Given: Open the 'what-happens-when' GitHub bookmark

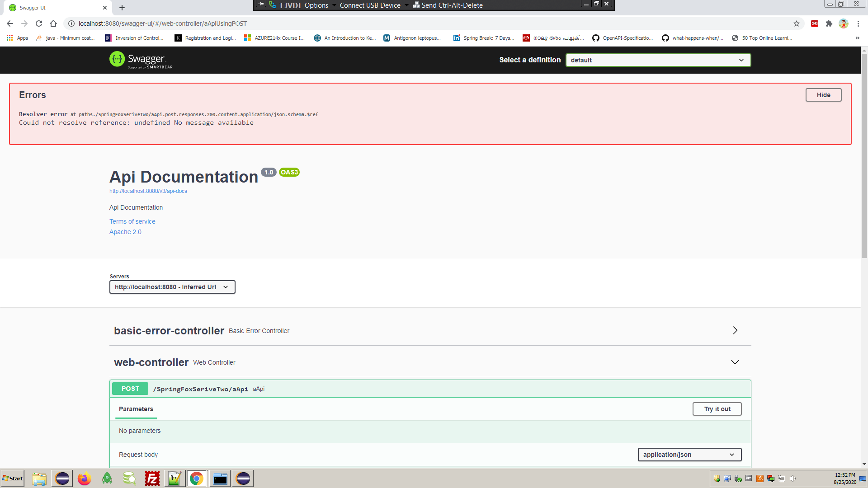Looking at the screenshot, I should (692, 38).
